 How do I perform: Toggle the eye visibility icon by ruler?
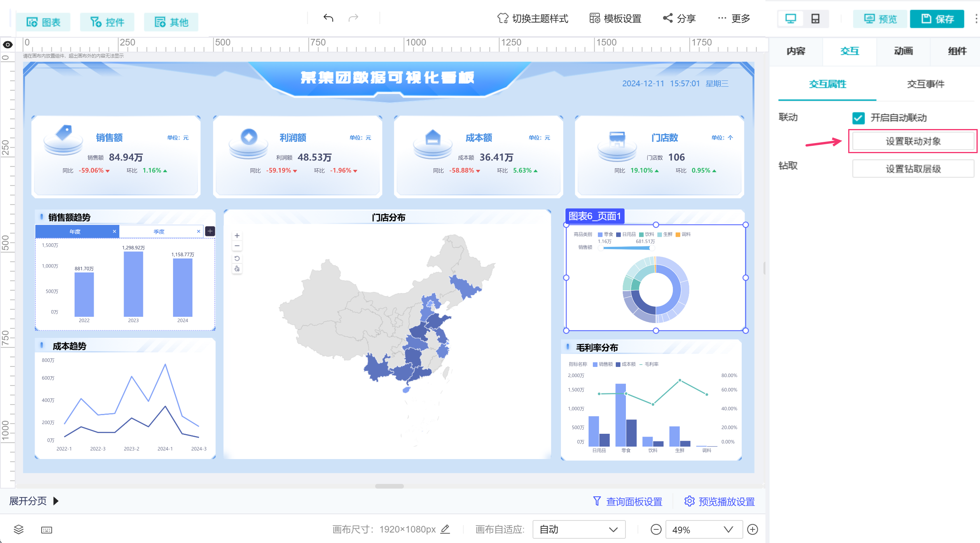point(8,45)
